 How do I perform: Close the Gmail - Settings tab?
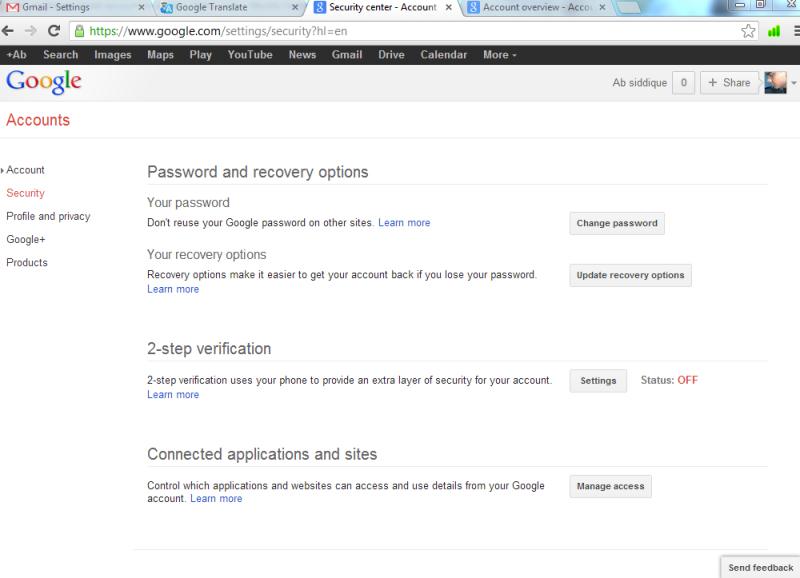(x=141, y=8)
